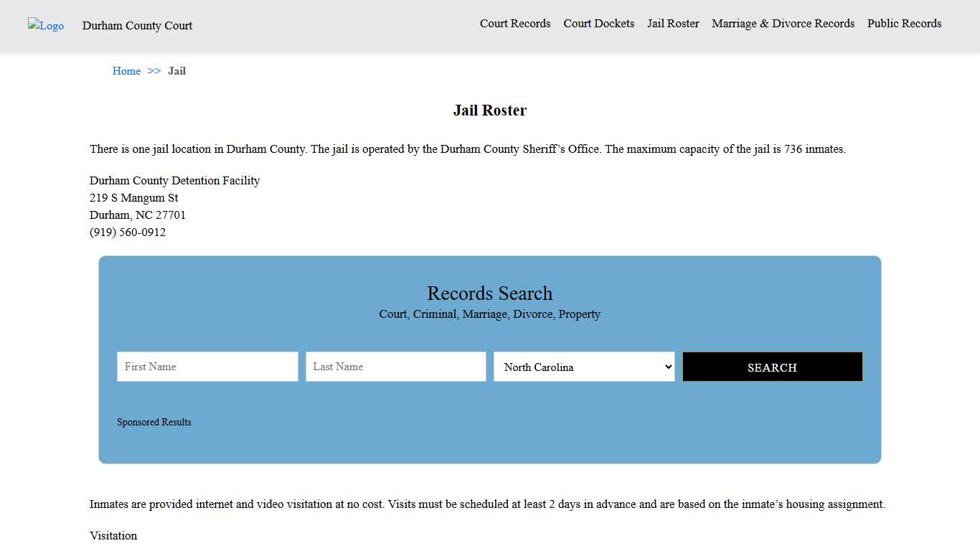Open the Court Dockets navigation menu
980x551 pixels.
point(598,23)
